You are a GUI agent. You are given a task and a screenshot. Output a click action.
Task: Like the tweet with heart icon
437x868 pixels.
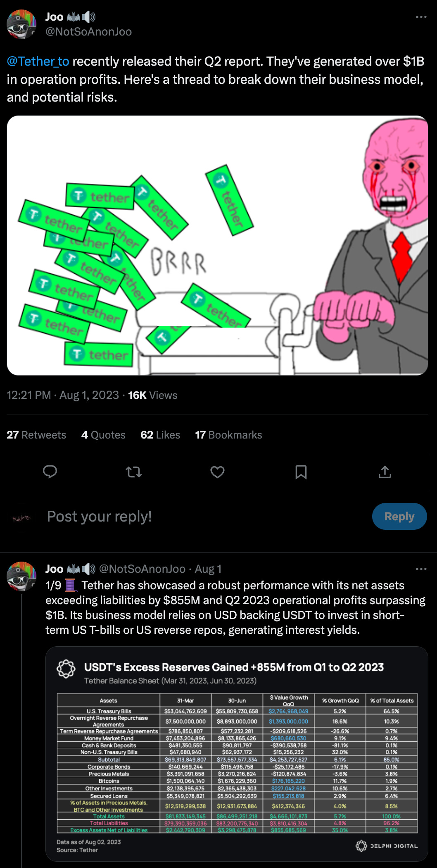click(217, 472)
